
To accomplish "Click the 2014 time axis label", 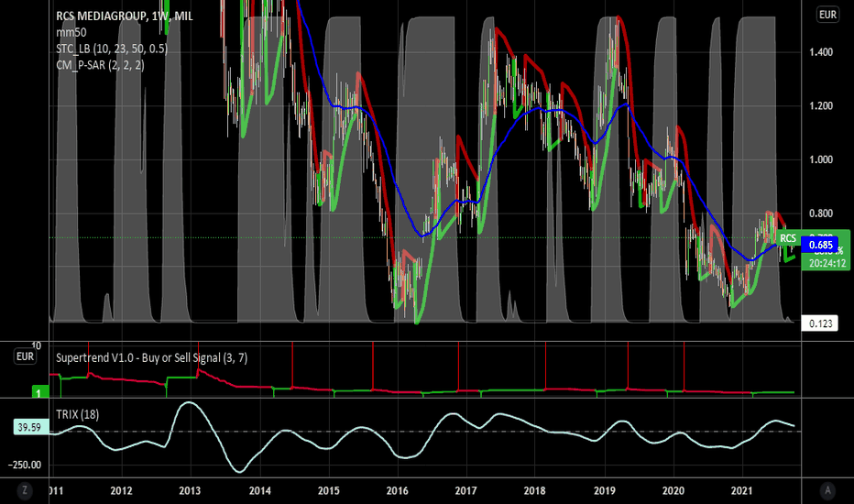I will [260, 491].
